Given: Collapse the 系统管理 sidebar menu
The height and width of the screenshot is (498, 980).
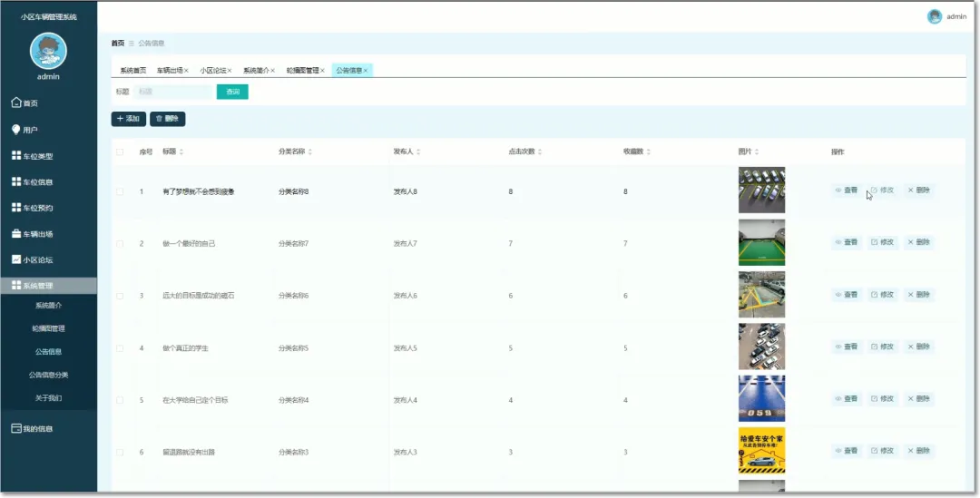Looking at the screenshot, I should point(48,286).
